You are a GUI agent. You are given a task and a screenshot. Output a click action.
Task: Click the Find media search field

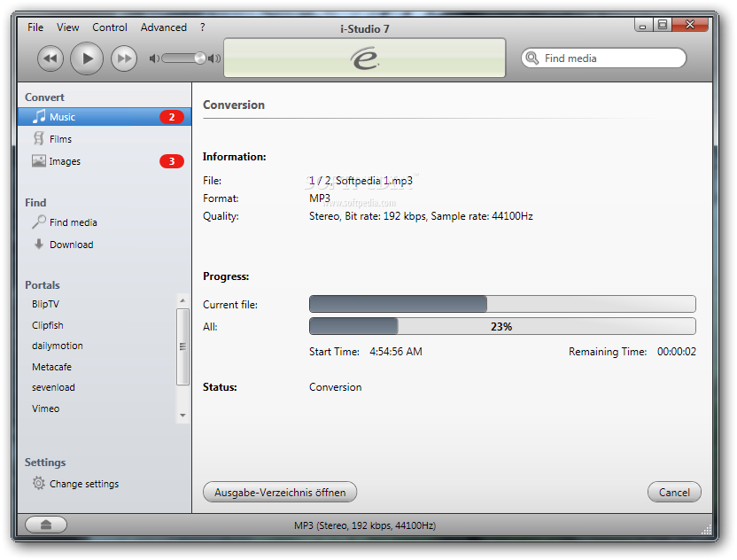(603, 58)
